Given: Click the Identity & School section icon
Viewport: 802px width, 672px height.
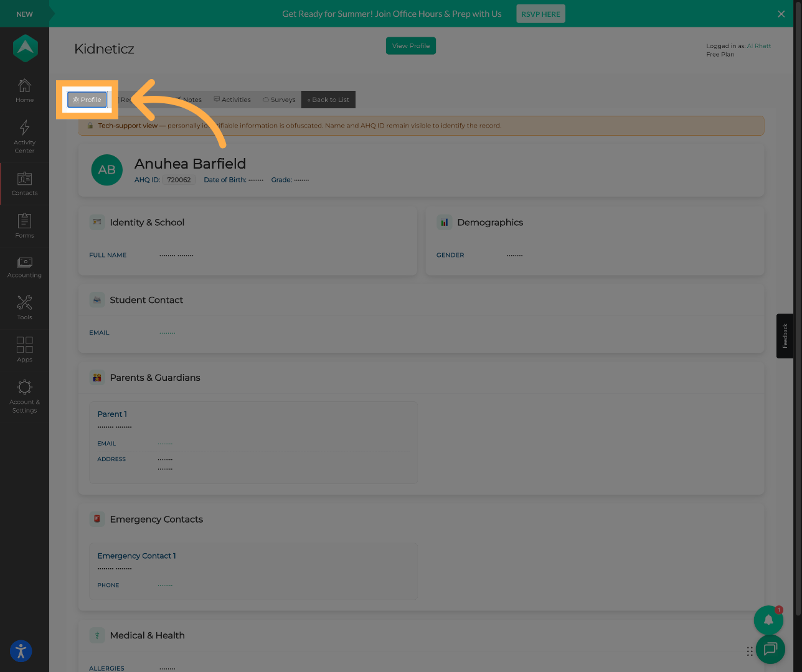Looking at the screenshot, I should pyautogui.click(x=97, y=222).
